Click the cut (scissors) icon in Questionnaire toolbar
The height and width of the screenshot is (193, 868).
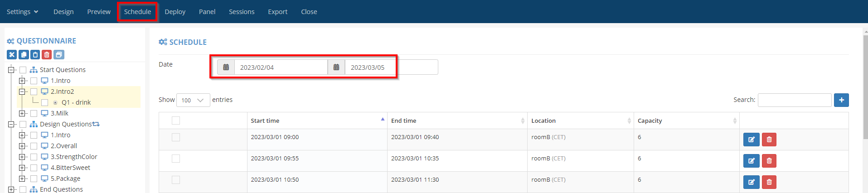(12, 55)
